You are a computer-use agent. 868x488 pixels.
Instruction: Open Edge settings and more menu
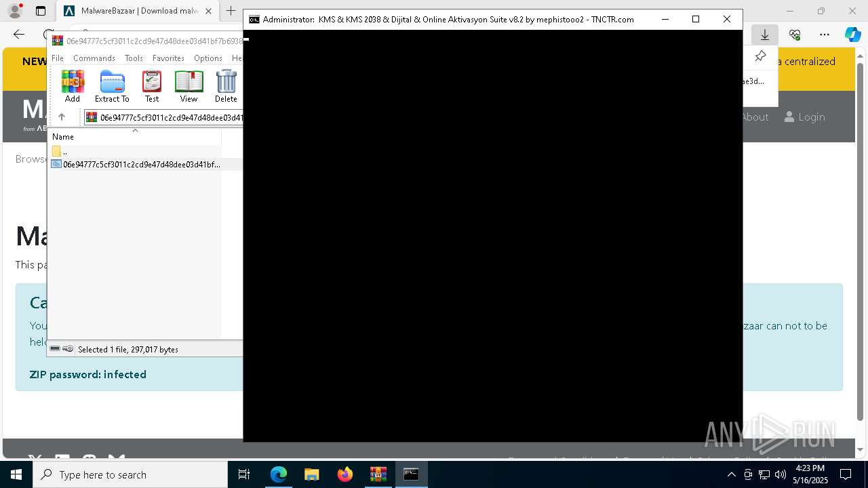pyautogui.click(x=824, y=35)
